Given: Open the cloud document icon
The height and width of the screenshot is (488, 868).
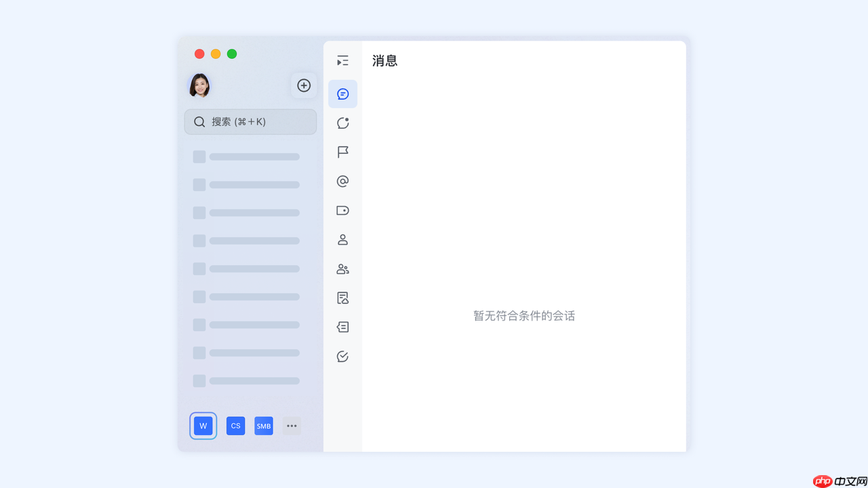Looking at the screenshot, I should (342, 298).
